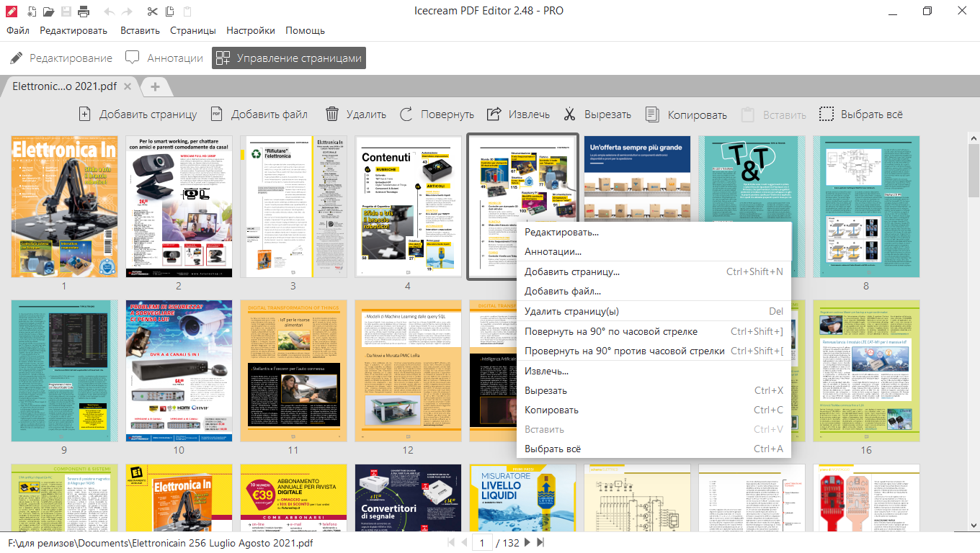Open the Вставить menu in menu bar

tap(141, 31)
